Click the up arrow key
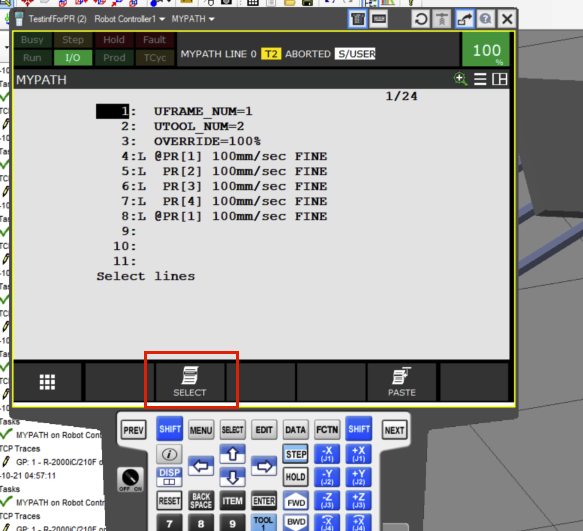Viewport: 583px width, 531px height. click(232, 454)
